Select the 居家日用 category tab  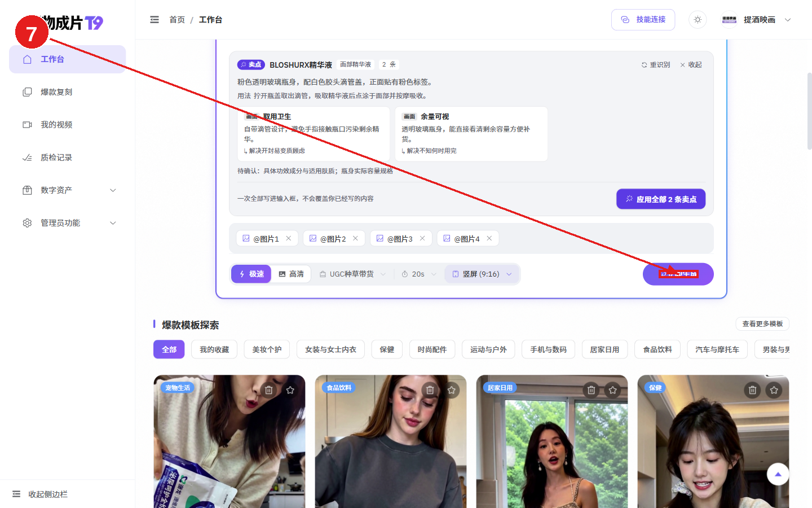coord(604,349)
